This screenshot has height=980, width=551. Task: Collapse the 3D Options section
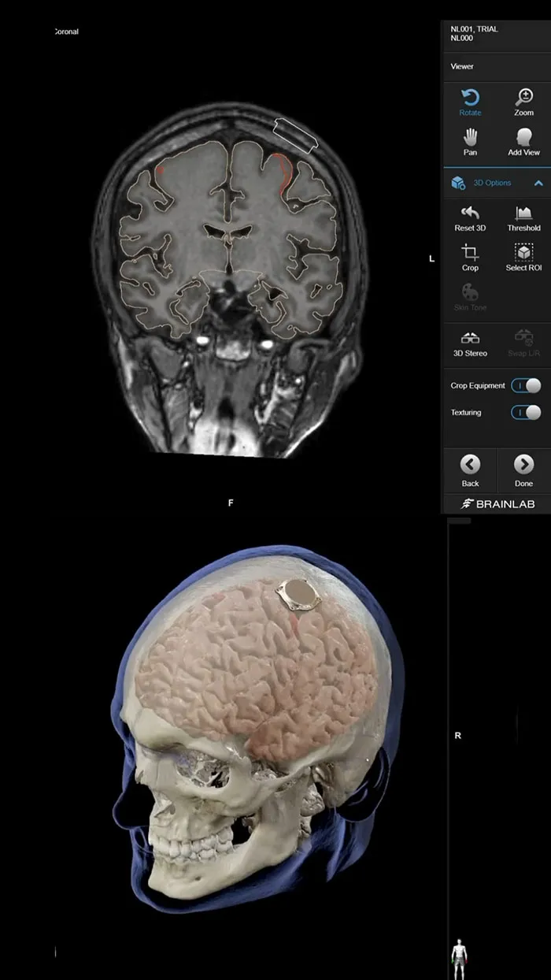coord(538,183)
